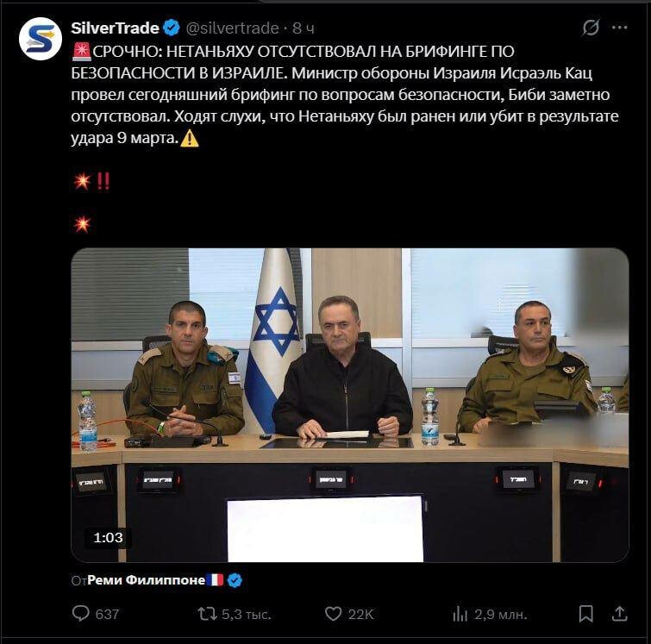Click the Grok explain-post icon
Image resolution: width=651 pixels, height=644 pixels.
591,28
